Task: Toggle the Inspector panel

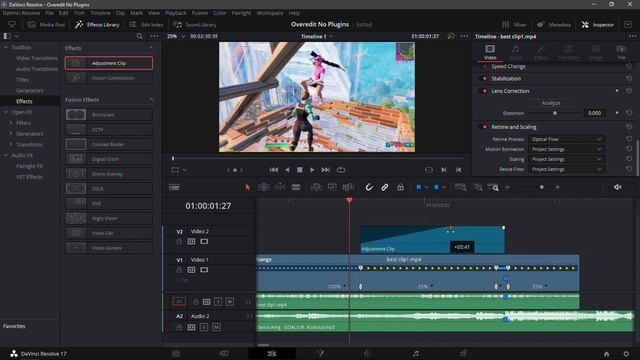Action: [598, 24]
